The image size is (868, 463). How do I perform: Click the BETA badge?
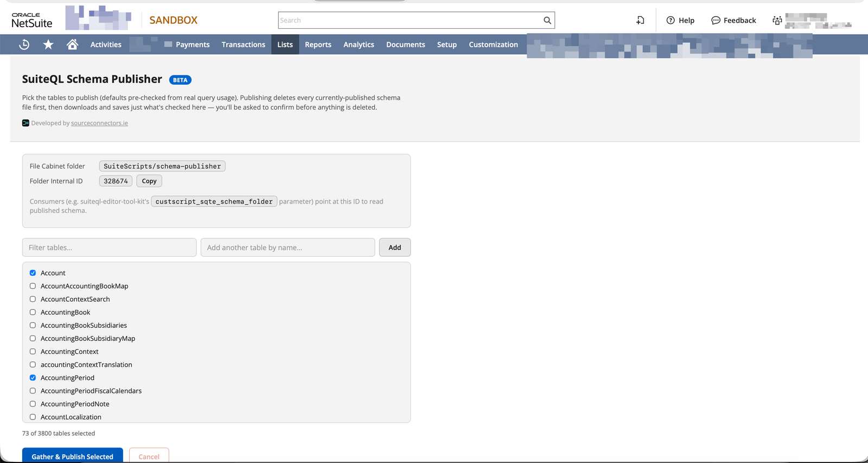pyautogui.click(x=180, y=80)
